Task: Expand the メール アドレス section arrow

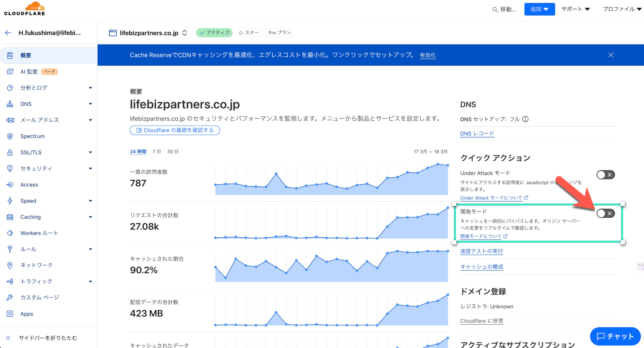Action: (x=91, y=120)
